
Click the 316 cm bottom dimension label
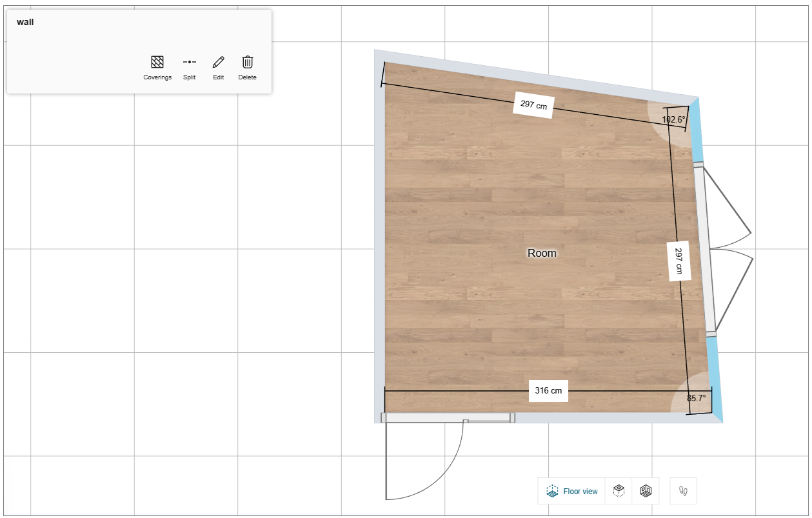pyautogui.click(x=548, y=390)
